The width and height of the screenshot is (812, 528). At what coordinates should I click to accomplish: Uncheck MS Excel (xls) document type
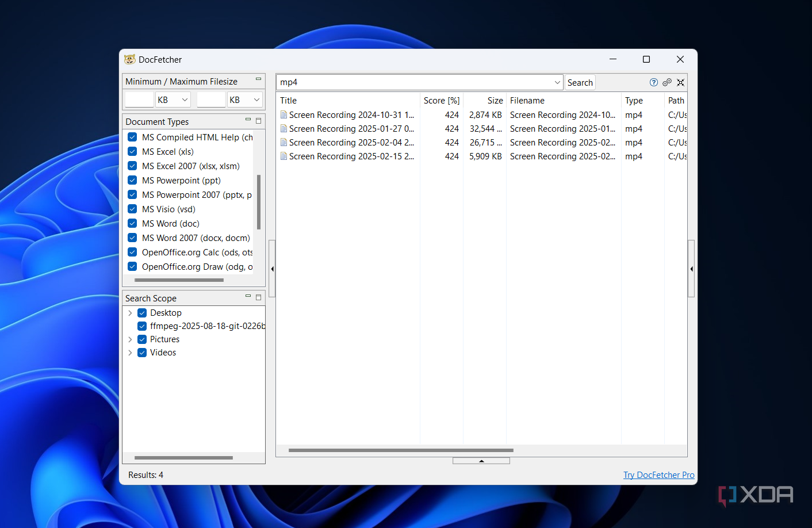[132, 152]
